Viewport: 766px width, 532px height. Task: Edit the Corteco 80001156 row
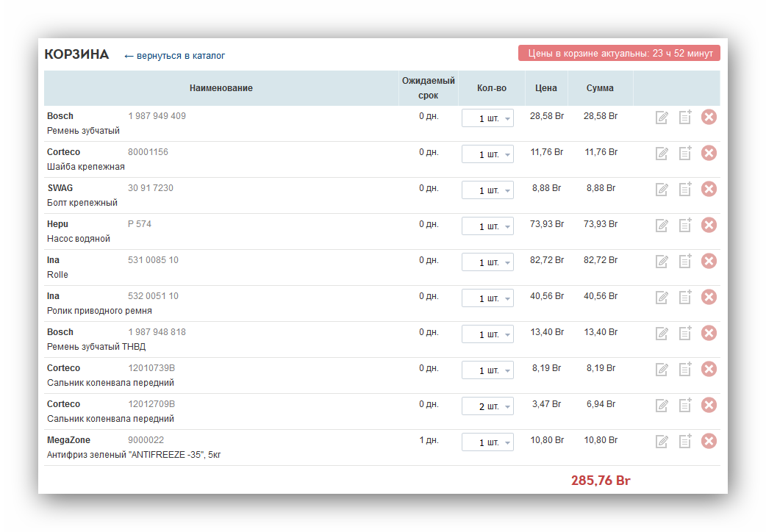click(x=662, y=154)
